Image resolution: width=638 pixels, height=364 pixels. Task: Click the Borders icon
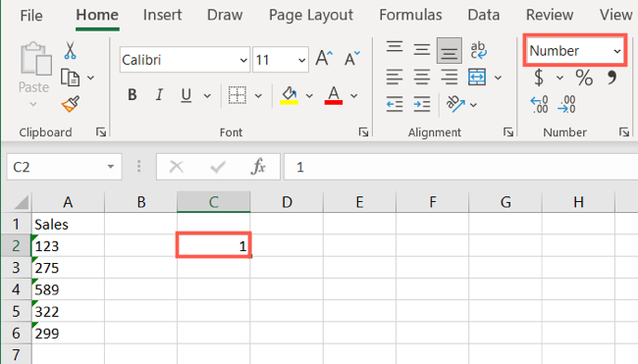tap(238, 95)
